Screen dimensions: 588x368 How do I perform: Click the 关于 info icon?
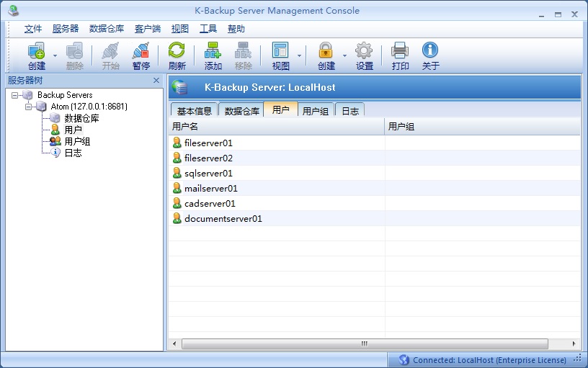tap(430, 50)
